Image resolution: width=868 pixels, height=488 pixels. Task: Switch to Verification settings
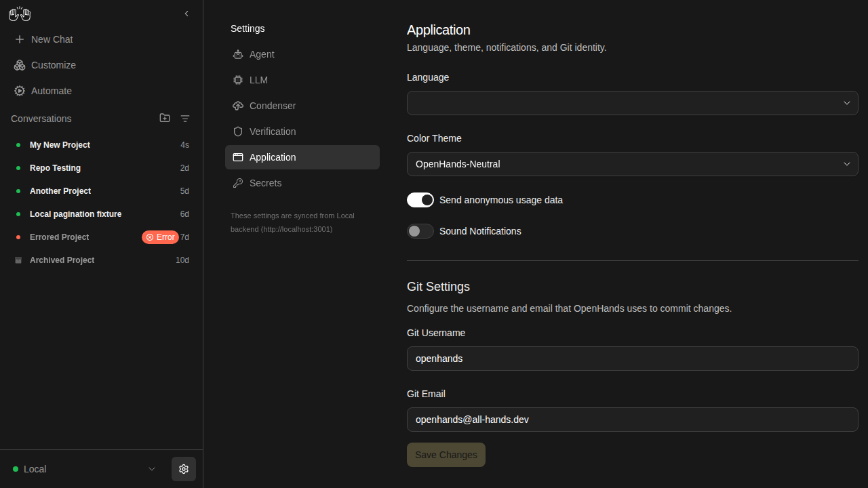tap(302, 131)
